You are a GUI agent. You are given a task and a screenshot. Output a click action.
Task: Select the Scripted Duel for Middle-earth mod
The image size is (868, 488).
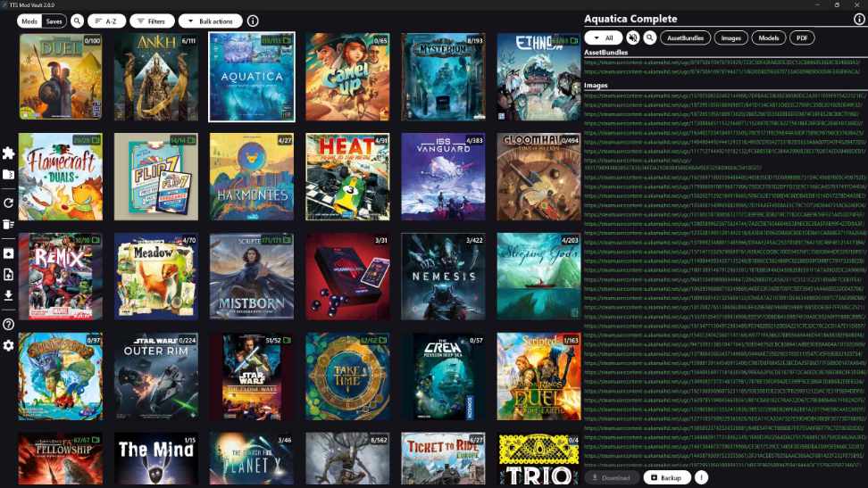[x=538, y=376]
